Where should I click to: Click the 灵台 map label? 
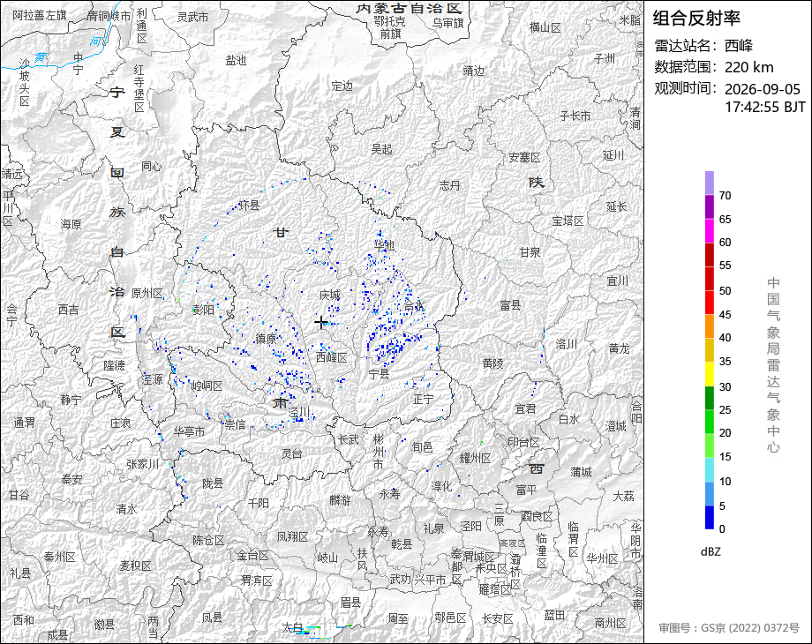[x=291, y=453]
